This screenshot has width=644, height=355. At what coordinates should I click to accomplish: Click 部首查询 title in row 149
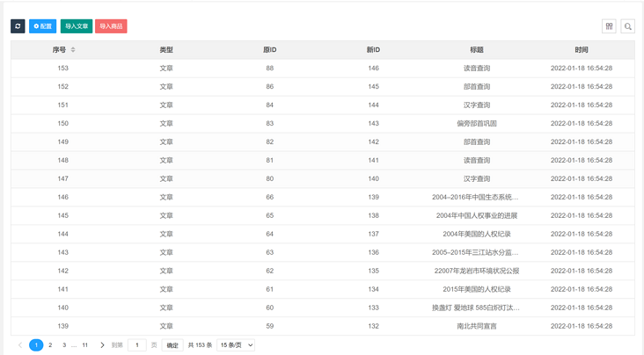477,142
